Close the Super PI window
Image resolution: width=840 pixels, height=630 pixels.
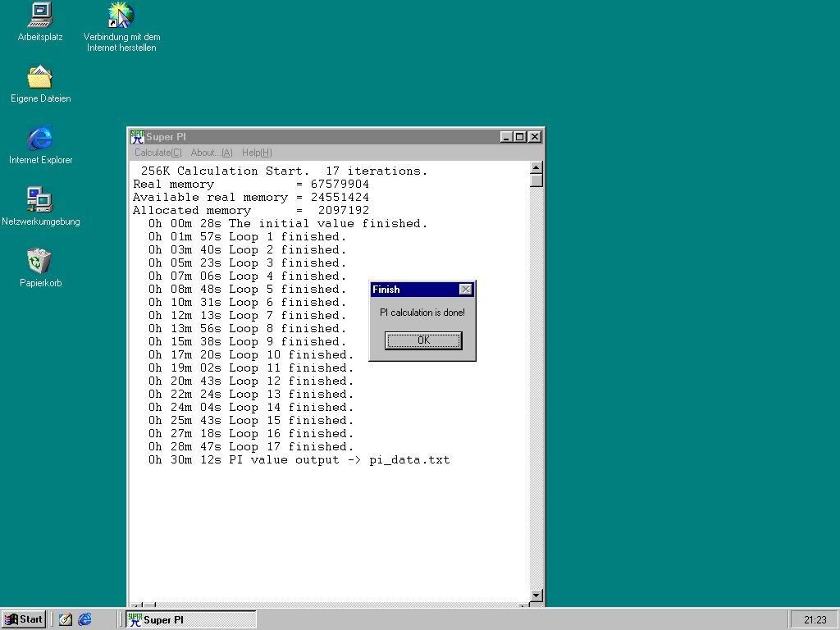pyautogui.click(x=534, y=137)
